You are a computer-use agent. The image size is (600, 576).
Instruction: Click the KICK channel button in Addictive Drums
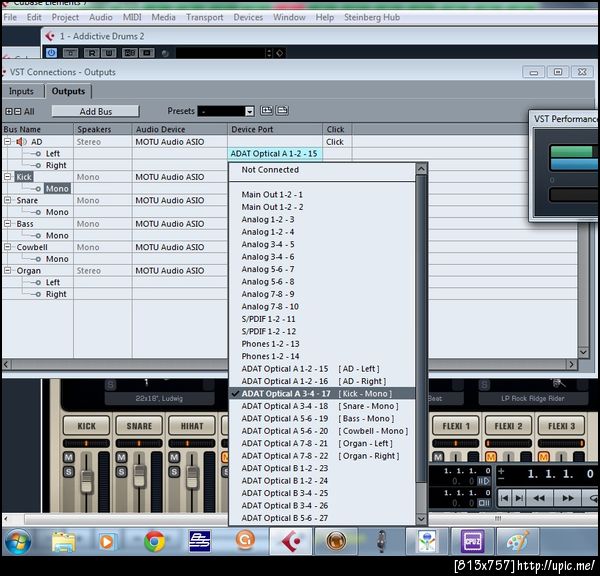tap(86, 426)
